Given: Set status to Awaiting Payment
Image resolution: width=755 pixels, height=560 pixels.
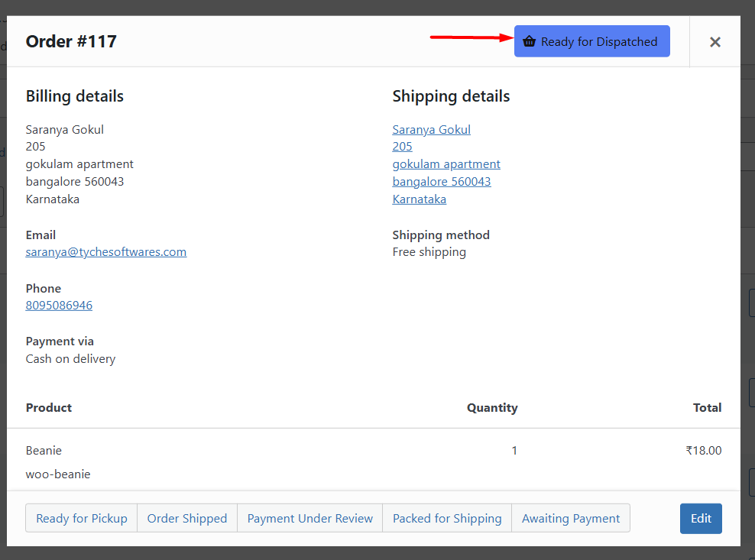Looking at the screenshot, I should pyautogui.click(x=571, y=518).
